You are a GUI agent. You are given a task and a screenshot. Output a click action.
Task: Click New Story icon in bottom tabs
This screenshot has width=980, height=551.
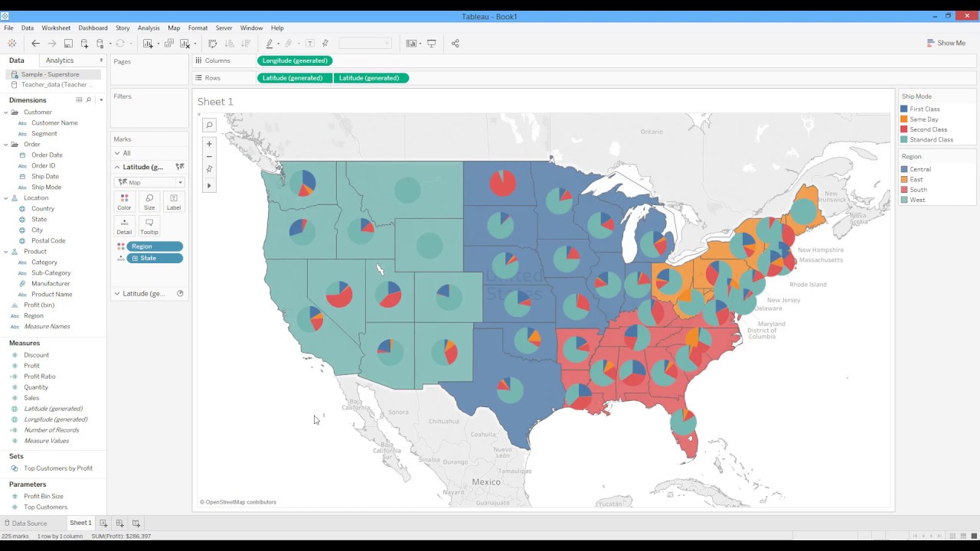coord(136,523)
